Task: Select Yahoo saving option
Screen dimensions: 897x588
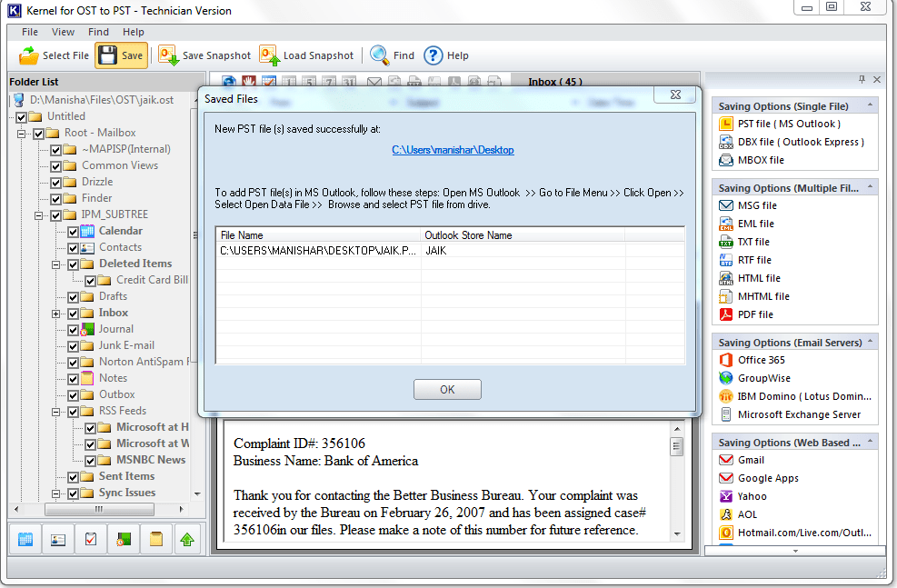Action: [743, 496]
